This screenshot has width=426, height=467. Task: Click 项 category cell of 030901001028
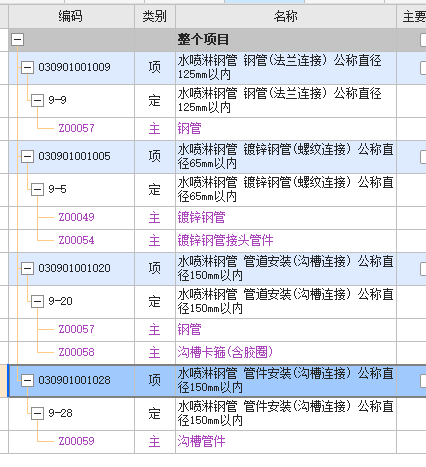click(155, 380)
